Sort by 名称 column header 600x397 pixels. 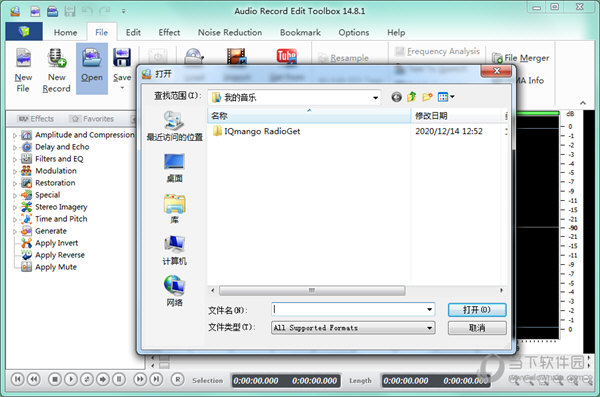309,116
